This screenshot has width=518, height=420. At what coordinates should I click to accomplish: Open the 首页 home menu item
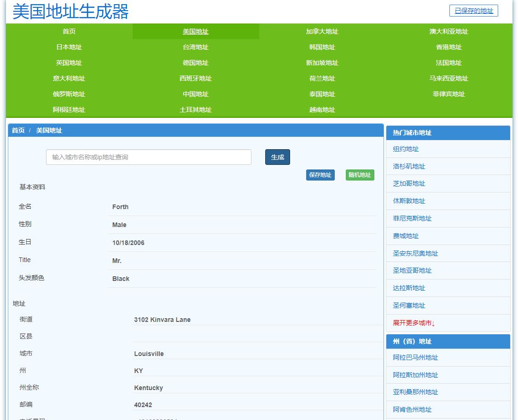[68, 31]
